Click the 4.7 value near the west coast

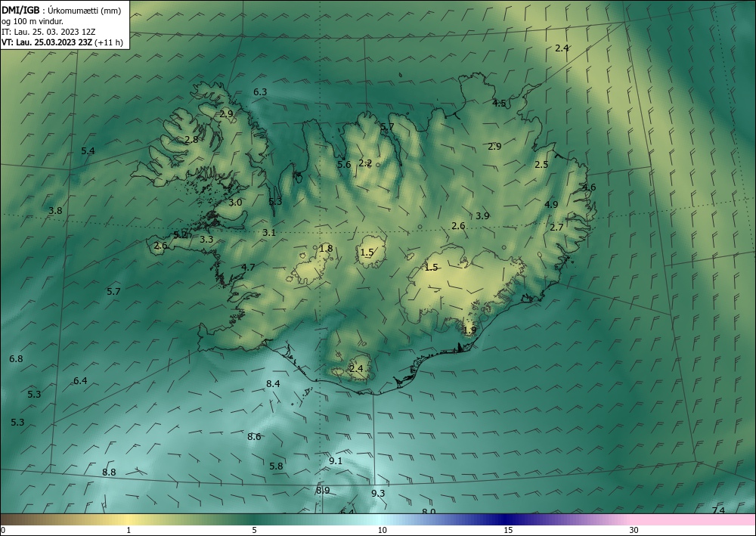tap(248, 267)
